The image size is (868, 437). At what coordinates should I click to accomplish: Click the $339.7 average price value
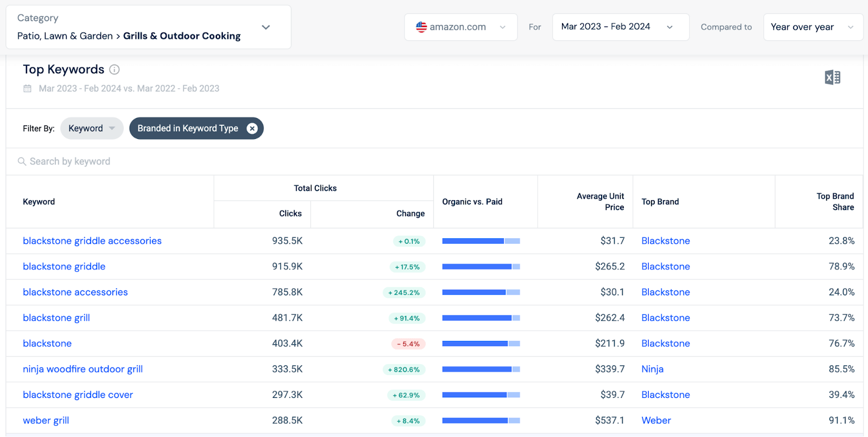coord(610,369)
